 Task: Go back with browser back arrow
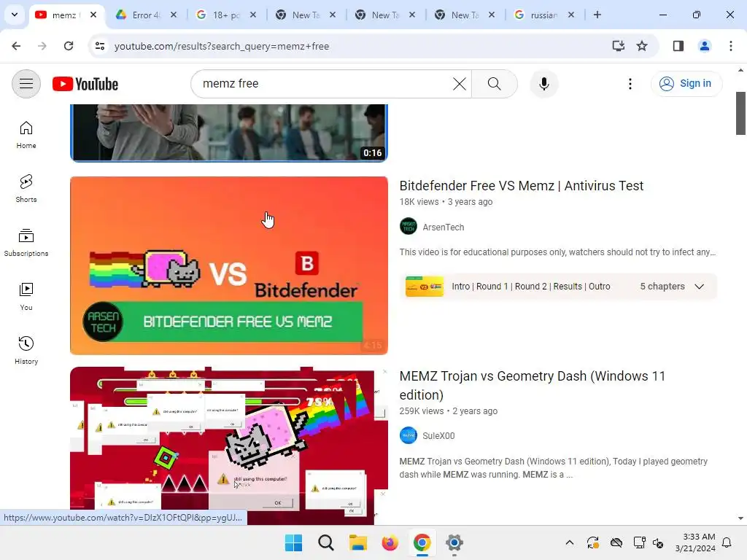16,46
